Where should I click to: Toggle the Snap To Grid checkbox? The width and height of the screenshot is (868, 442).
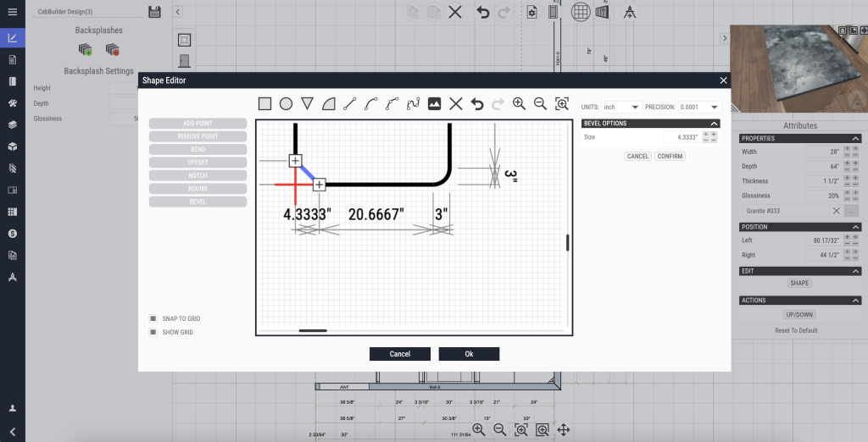(153, 318)
